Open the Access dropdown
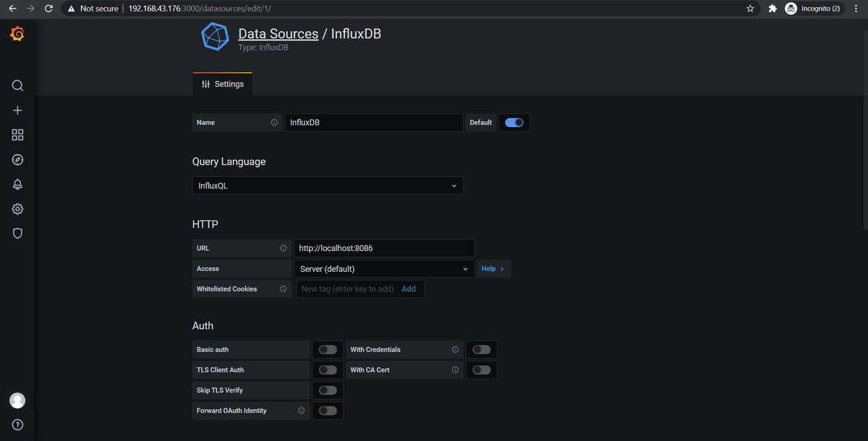The image size is (868, 441). (383, 268)
